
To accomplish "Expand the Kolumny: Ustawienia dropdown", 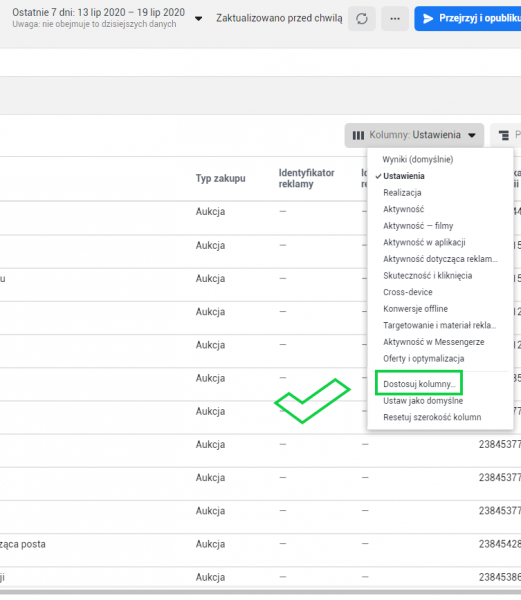I will tap(414, 135).
